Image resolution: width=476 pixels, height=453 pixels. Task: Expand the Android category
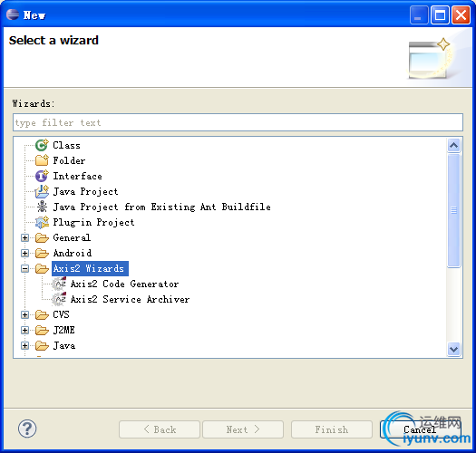click(24, 253)
